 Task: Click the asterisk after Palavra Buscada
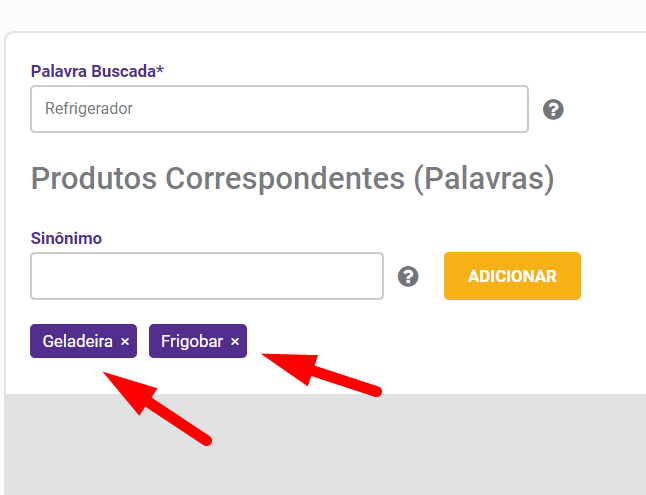click(x=160, y=69)
